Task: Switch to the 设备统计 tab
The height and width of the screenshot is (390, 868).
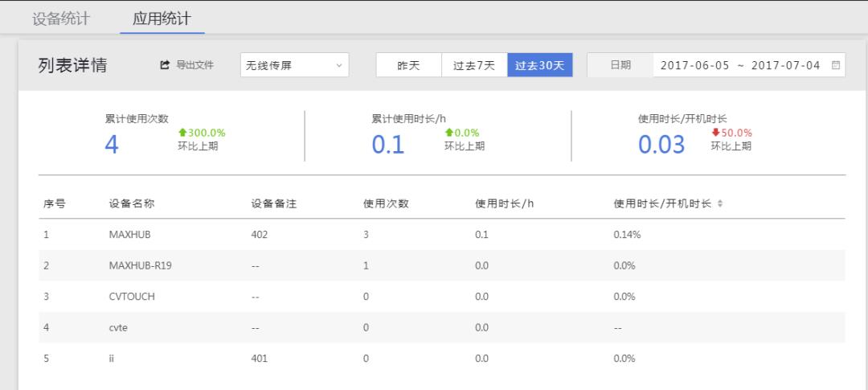Action: coord(61,18)
